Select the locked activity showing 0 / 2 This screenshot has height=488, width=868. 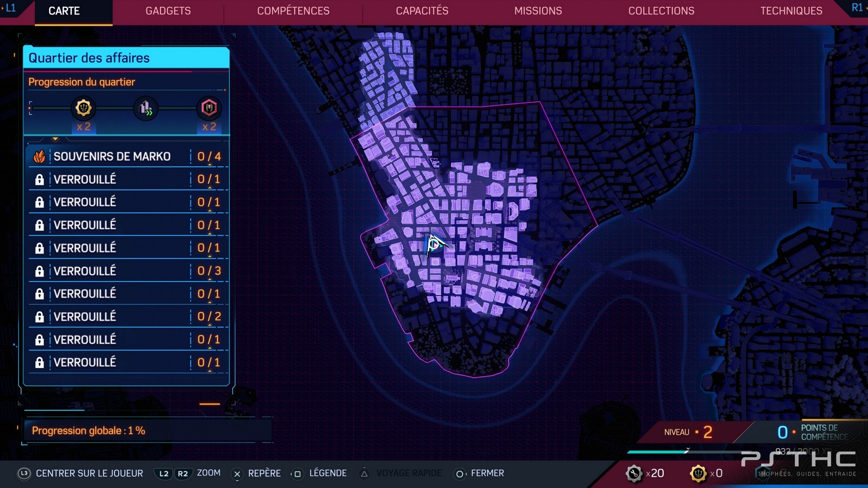pos(128,317)
